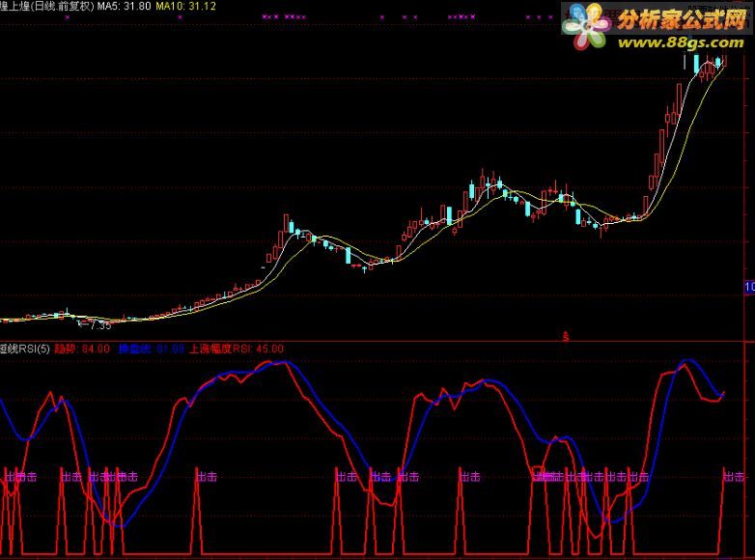This screenshot has width=755, height=560.
Task: Click the 7.35 lowest-price label
Action: click(100, 326)
